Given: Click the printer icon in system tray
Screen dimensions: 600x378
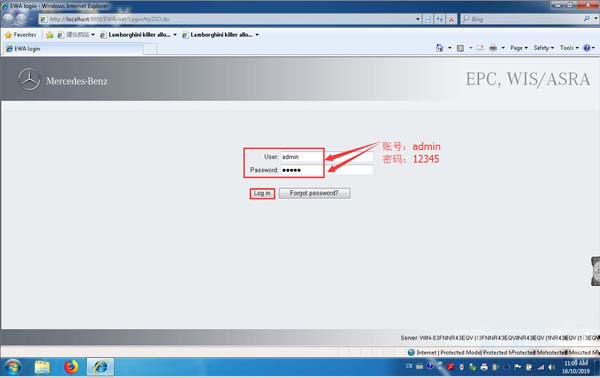Looking at the screenshot, I should point(484,367).
